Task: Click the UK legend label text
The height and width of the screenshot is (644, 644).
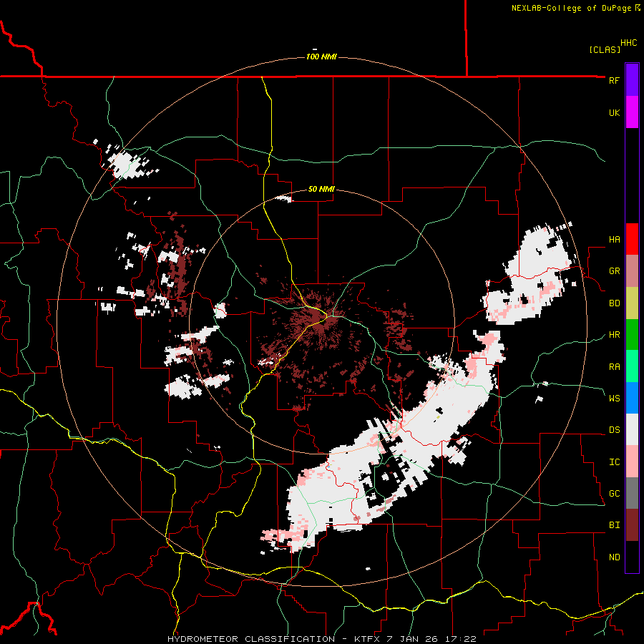Action: pos(614,112)
